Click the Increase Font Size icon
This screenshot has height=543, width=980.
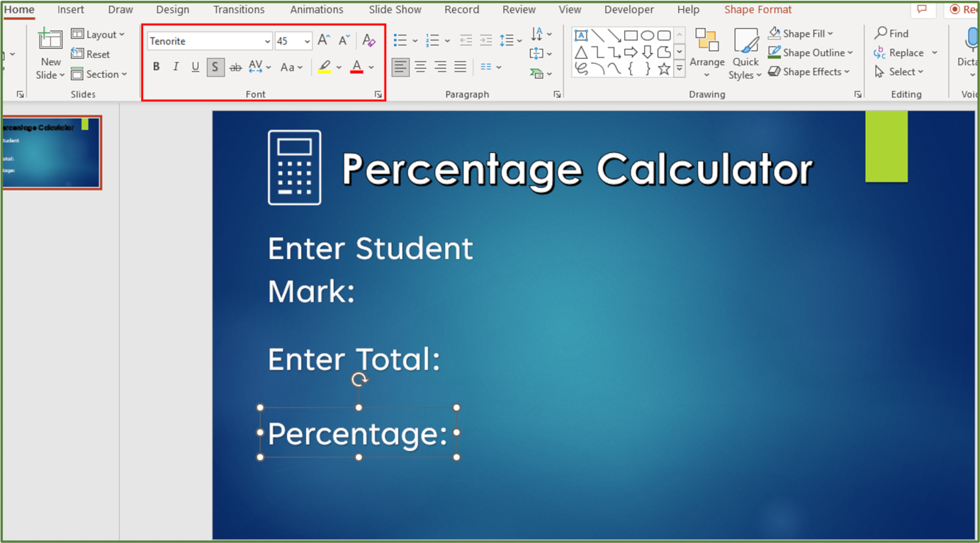pyautogui.click(x=323, y=40)
